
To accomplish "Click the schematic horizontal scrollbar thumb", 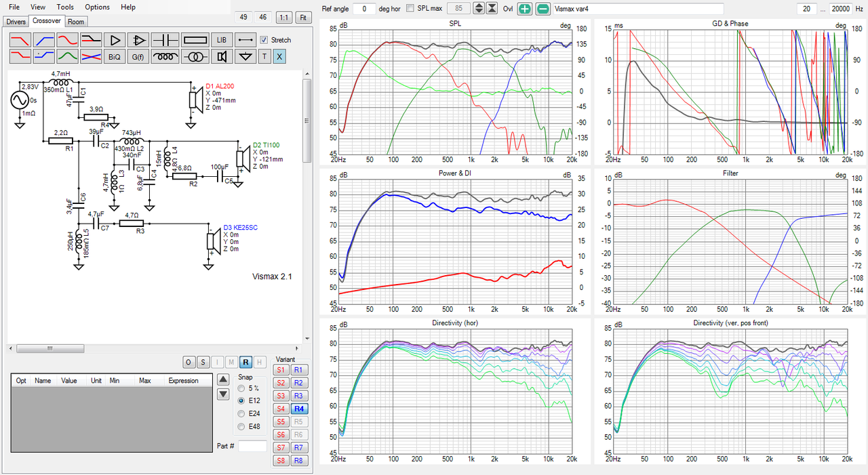I will 50,348.
